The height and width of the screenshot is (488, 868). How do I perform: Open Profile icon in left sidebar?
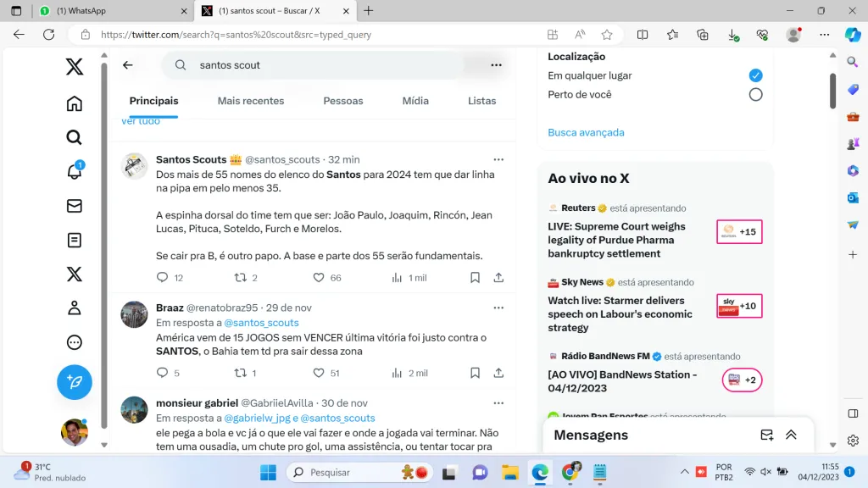coord(75,308)
